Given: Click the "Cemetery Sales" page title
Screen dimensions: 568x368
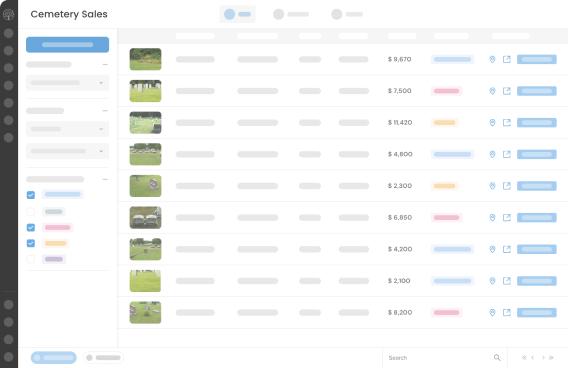Looking at the screenshot, I should tap(69, 14).
